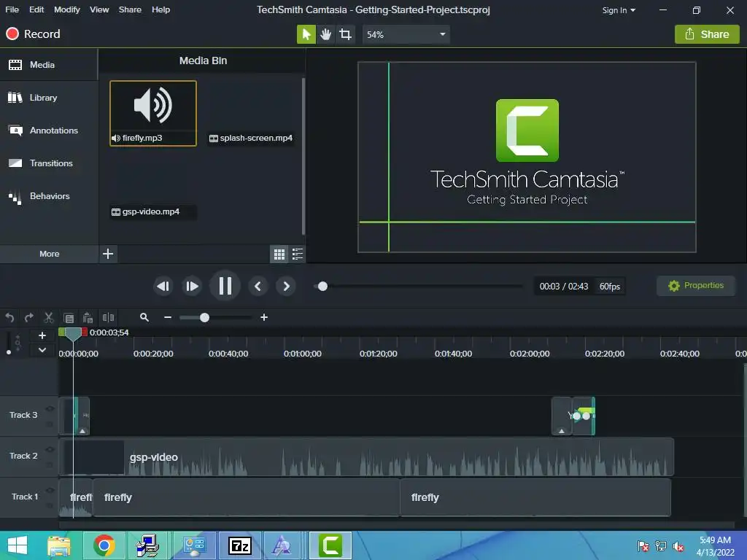Toggle Track 2 visibility eye
Screen dimensions: 747x560
(50, 449)
